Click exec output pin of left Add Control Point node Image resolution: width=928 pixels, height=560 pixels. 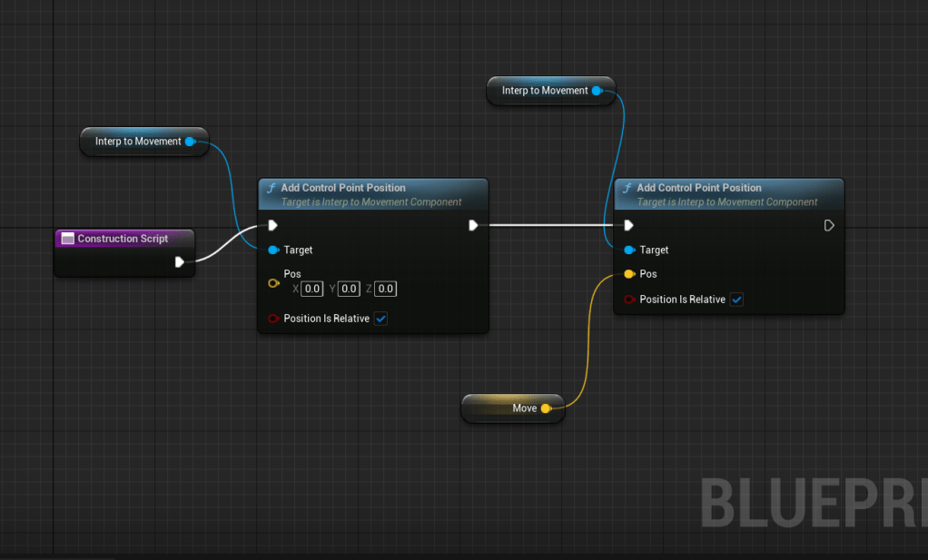click(473, 226)
